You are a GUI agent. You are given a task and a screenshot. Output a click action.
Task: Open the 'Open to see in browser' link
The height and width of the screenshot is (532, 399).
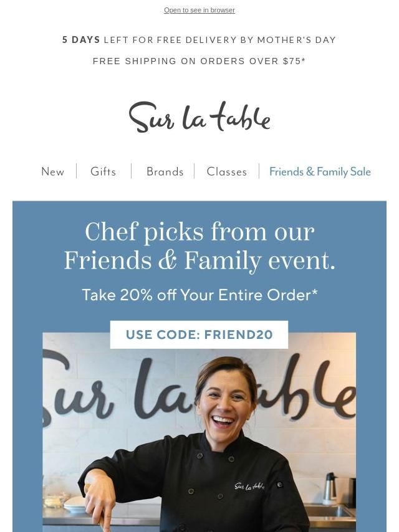199,10
